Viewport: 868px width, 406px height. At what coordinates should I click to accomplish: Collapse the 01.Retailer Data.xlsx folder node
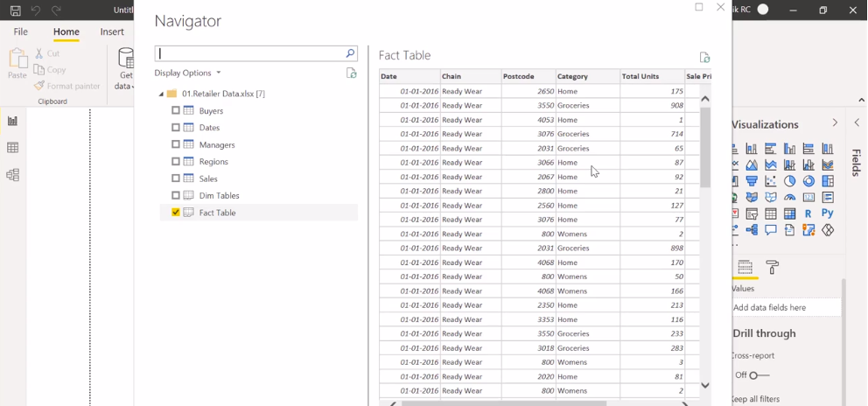click(161, 94)
